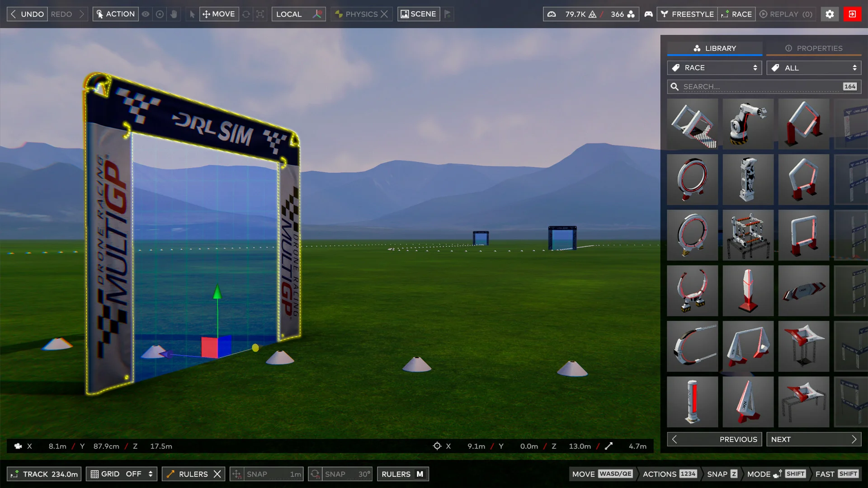Viewport: 868px width, 488px height.
Task: Select the Scale tool in the toolbar
Action: point(260,14)
